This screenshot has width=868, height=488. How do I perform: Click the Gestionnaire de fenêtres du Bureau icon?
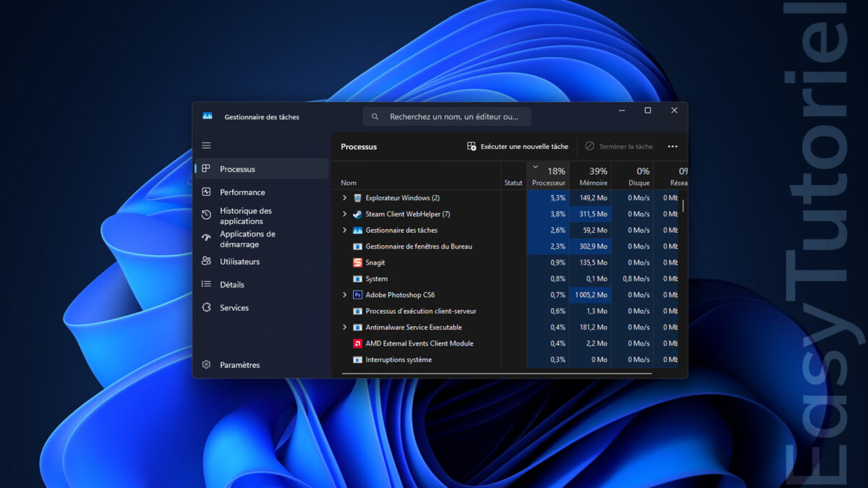pos(357,247)
